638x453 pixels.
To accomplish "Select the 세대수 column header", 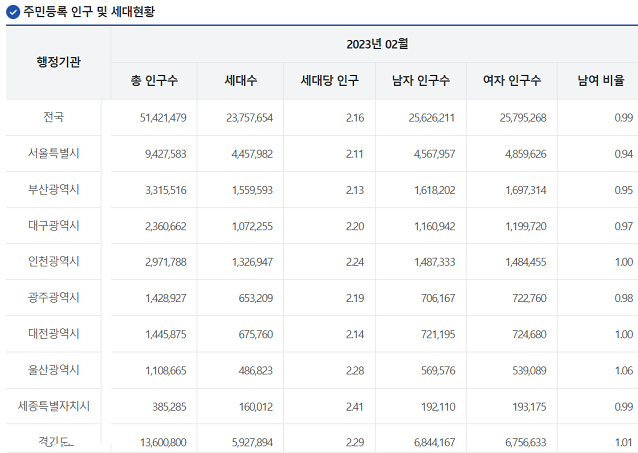I will tap(240, 81).
